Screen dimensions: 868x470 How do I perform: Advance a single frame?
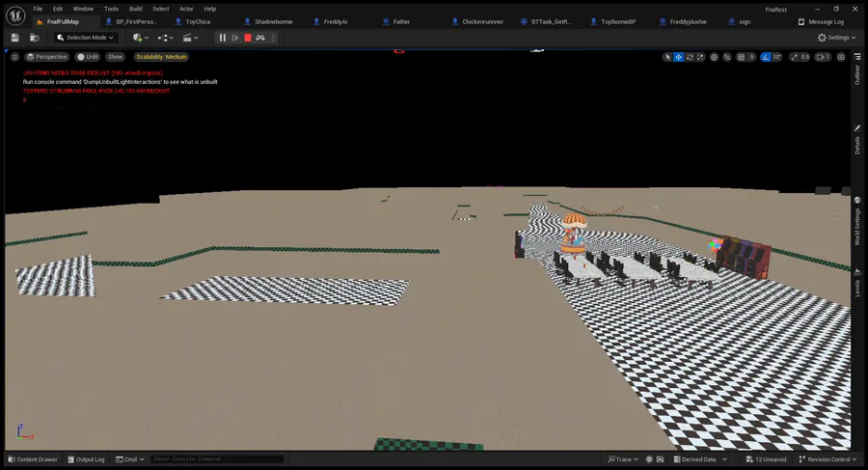point(235,38)
